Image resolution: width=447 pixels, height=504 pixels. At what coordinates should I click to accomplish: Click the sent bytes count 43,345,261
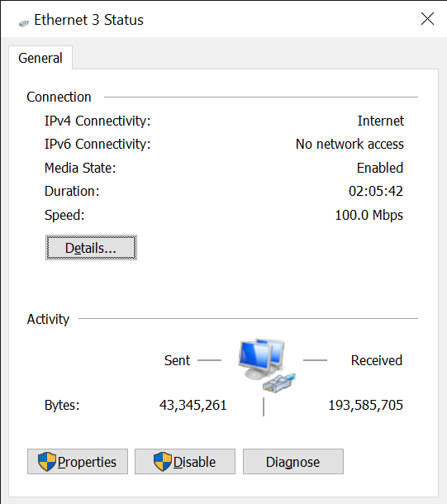point(193,405)
